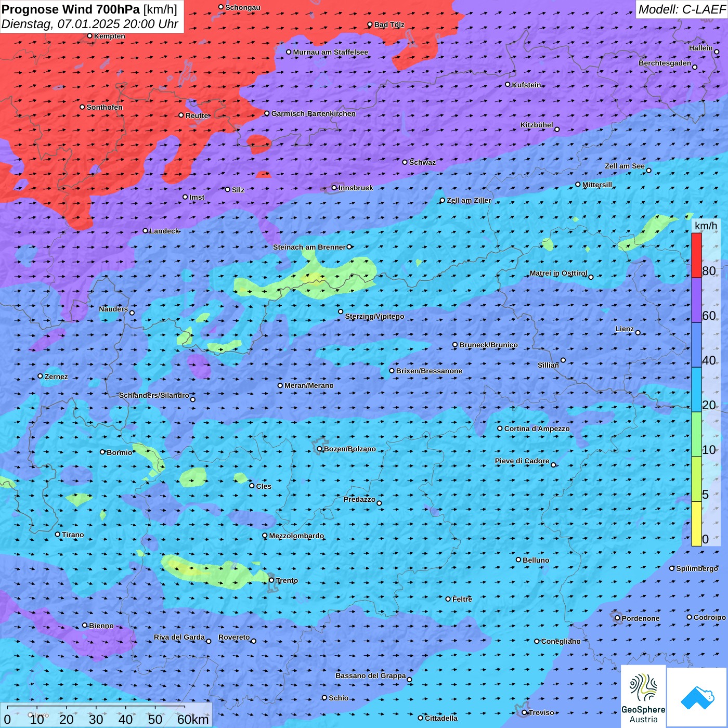This screenshot has height=728, width=728.
Task: Click the Innsbruck city marker
Action: coord(334,188)
